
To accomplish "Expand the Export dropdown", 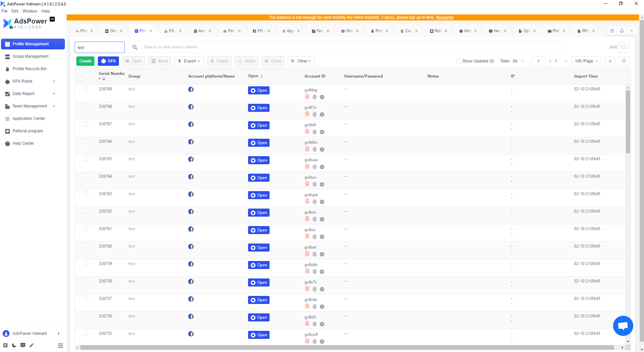I will pos(189,61).
